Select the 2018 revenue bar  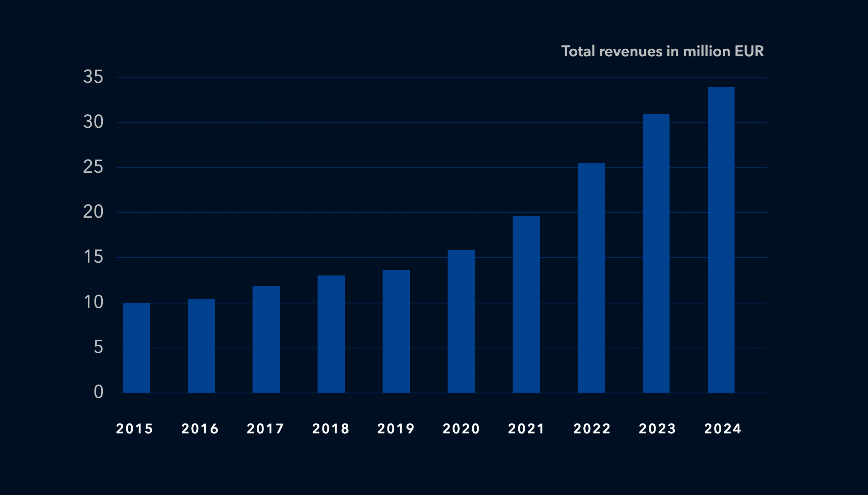click(331, 334)
